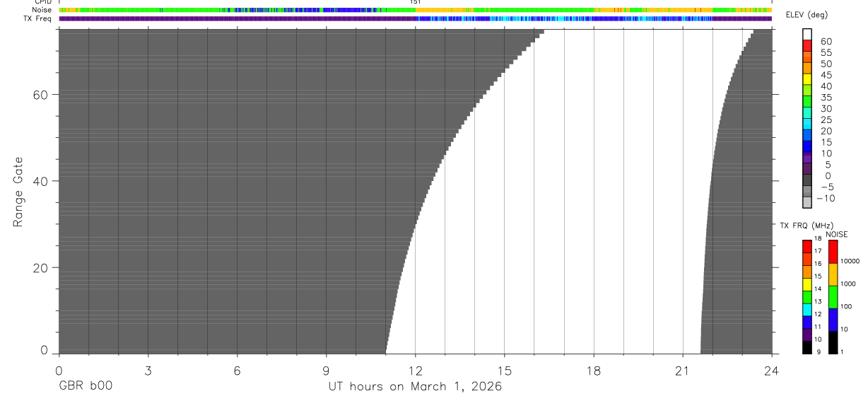The image size is (868, 401).
Task: Click the ELEV colorbar label '25'
Action: click(826, 120)
